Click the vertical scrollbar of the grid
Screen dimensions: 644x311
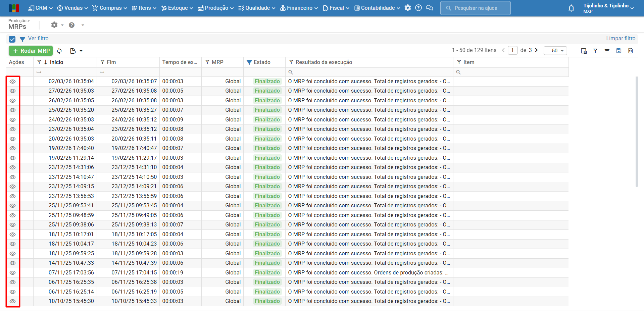(637, 131)
